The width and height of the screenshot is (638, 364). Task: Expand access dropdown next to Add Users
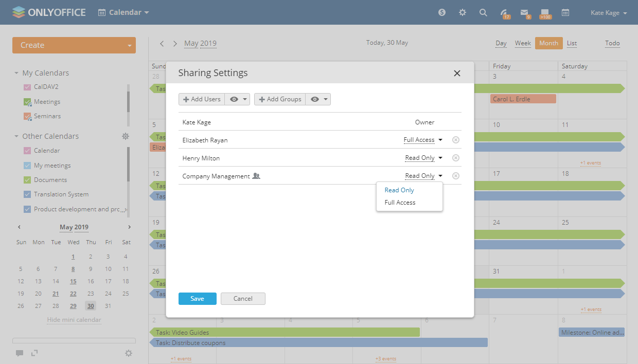[237, 99]
